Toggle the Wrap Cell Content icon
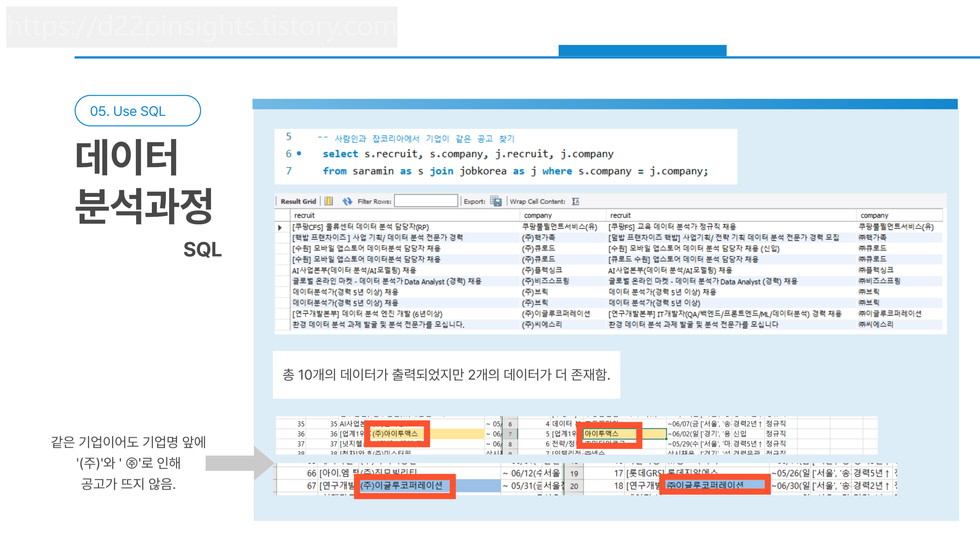The width and height of the screenshot is (980, 551). click(576, 201)
